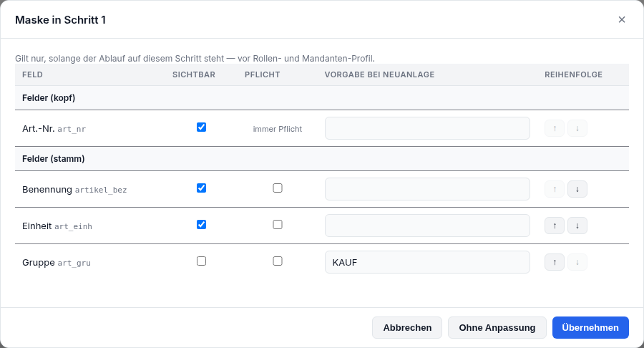Enable Pflicht for Benennung
Image resolution: width=644 pixels, height=348 pixels.
pos(278,188)
